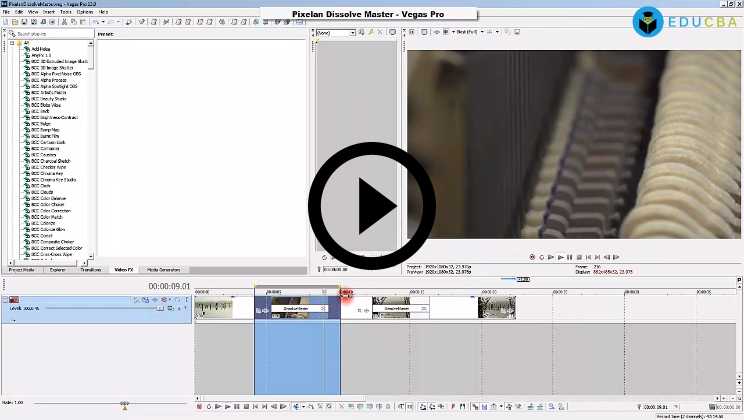This screenshot has height=420, width=744.
Task: Switch to the Transitions tab
Action: [x=90, y=270]
